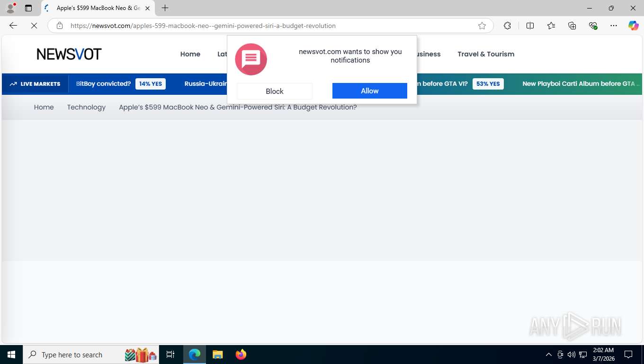Open Task View on the taskbar
The height and width of the screenshot is (364, 644).
170,355
